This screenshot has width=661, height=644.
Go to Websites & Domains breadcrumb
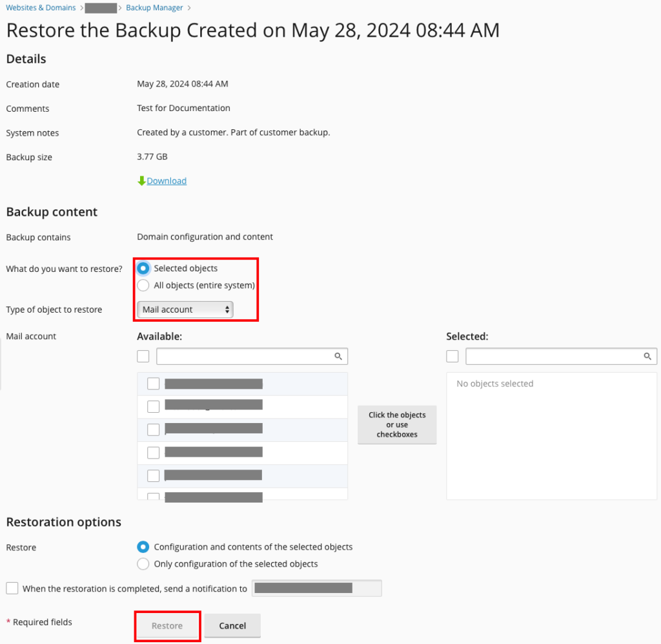(41, 8)
